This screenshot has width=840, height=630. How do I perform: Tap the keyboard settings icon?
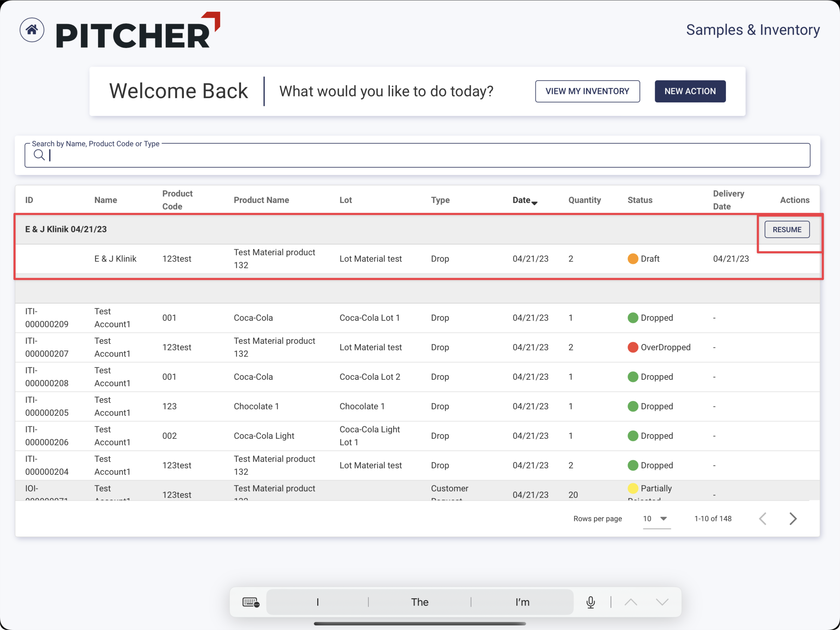(251, 602)
